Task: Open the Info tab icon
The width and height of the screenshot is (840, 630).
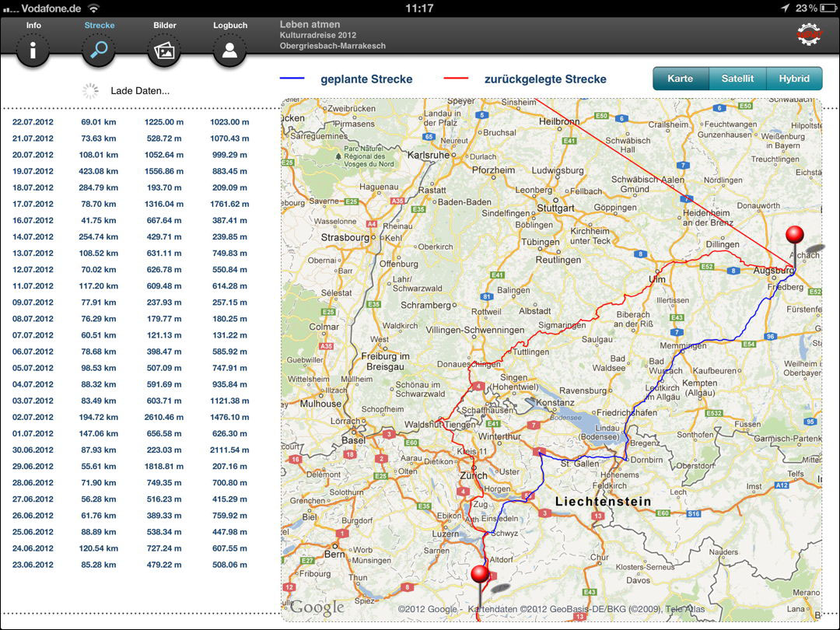Action: coord(33,51)
